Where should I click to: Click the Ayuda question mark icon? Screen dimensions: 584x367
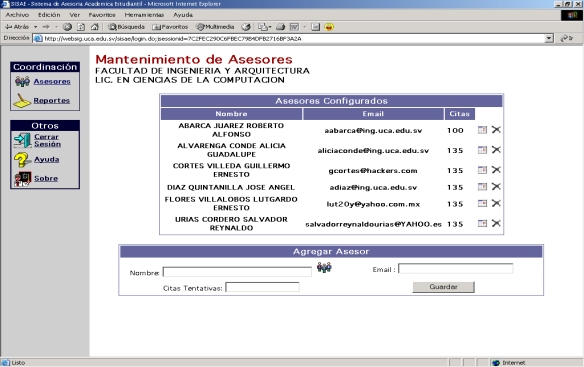[22, 160]
